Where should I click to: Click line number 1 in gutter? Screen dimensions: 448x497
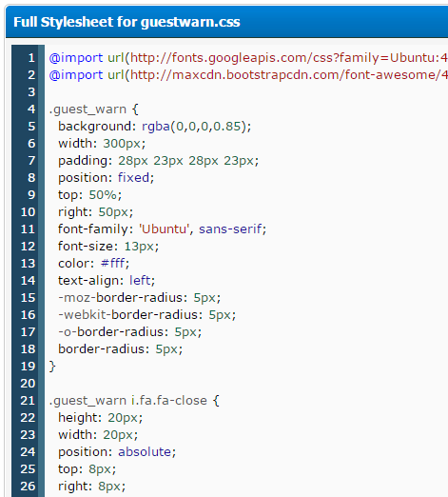pos(31,58)
